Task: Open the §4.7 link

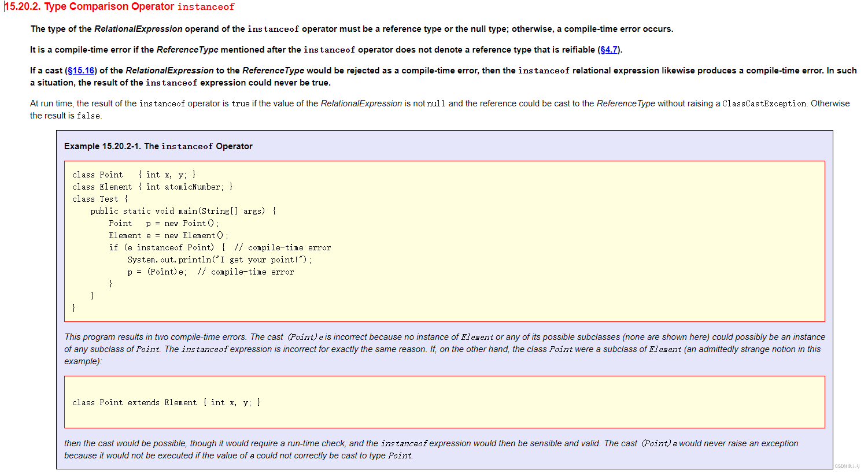Action: (609, 50)
